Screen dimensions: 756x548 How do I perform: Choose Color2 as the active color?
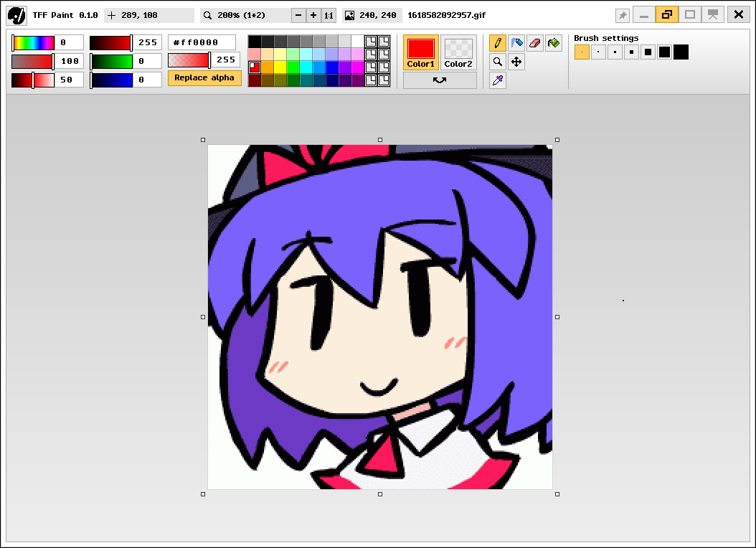[458, 52]
